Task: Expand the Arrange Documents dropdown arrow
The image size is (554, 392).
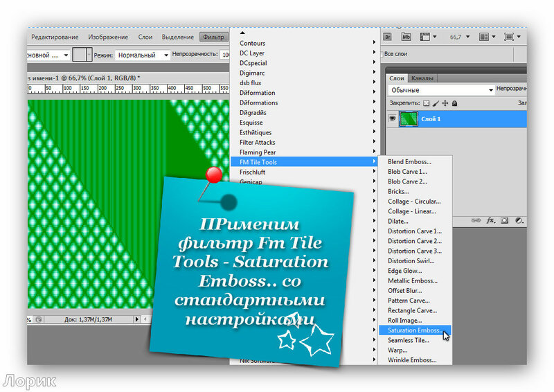Action: click(x=494, y=37)
